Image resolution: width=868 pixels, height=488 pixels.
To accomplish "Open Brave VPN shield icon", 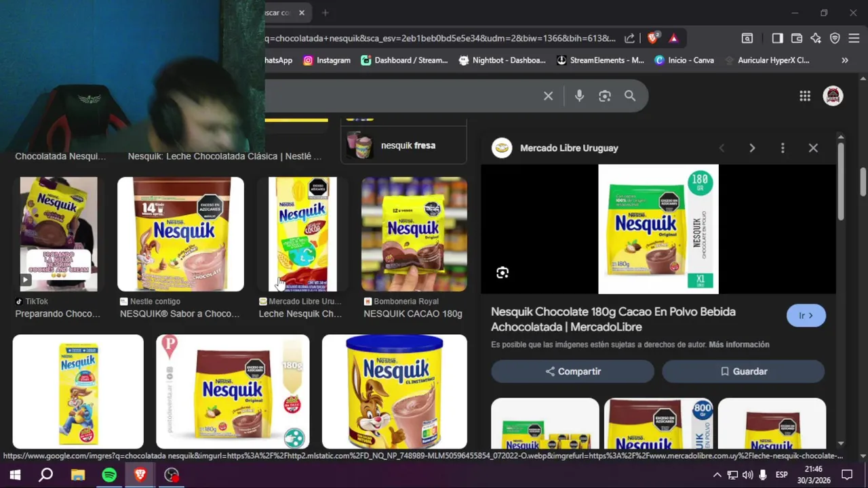I will coord(835,38).
